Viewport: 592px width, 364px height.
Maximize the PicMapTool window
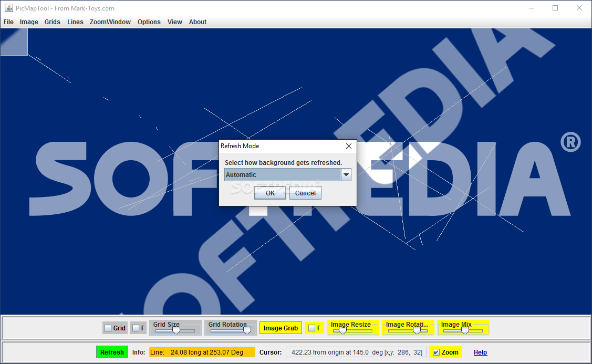point(555,8)
